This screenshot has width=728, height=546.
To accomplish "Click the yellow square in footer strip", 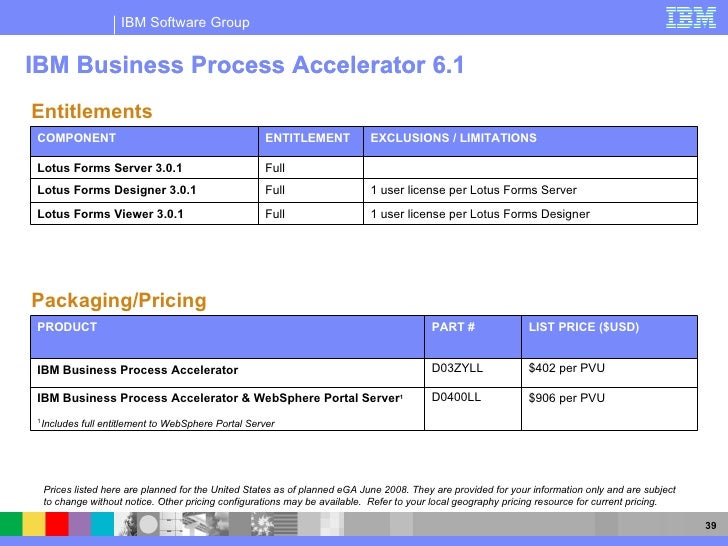I will point(34,524).
